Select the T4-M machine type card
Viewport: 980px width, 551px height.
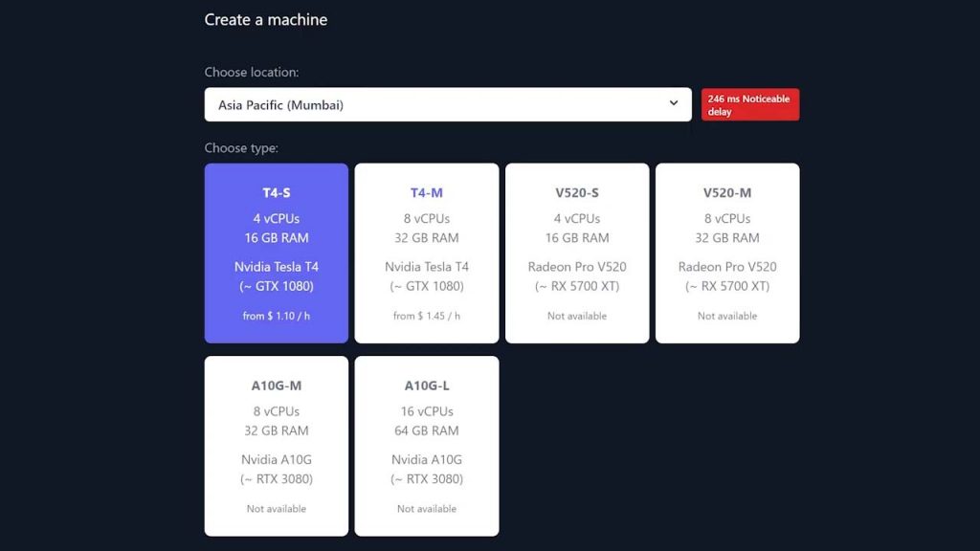(426, 253)
